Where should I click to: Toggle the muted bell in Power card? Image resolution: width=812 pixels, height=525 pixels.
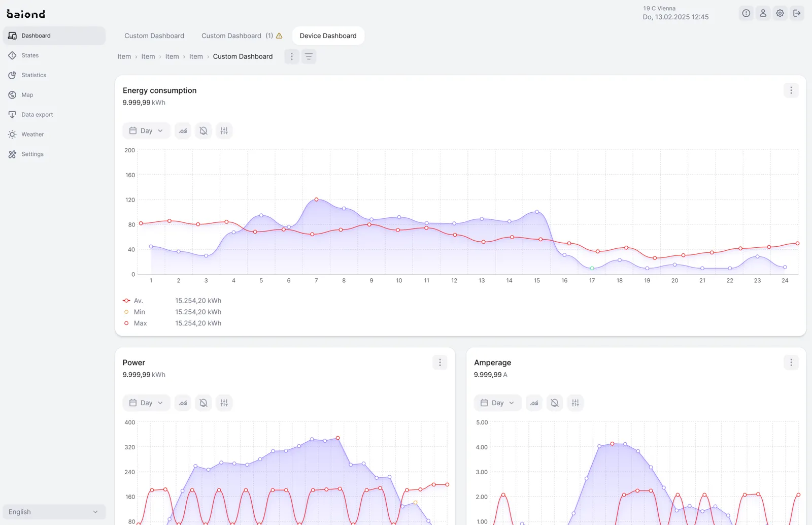coord(204,403)
